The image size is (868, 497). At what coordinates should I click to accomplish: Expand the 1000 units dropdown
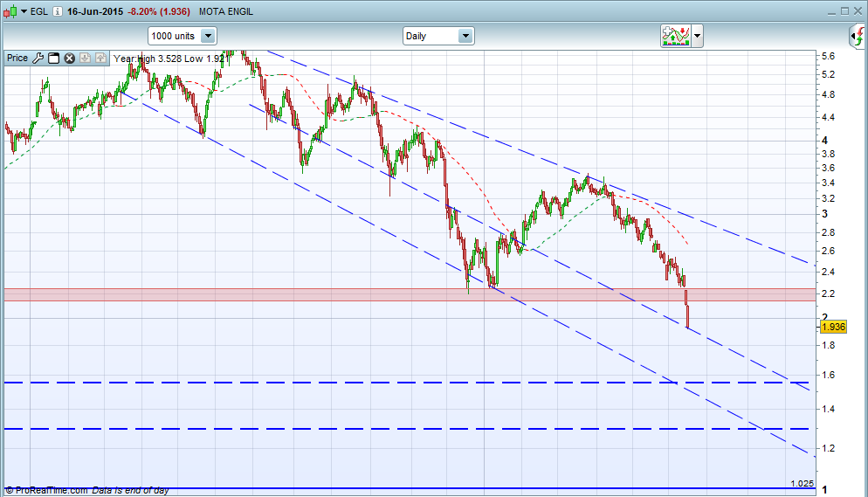click(x=208, y=36)
